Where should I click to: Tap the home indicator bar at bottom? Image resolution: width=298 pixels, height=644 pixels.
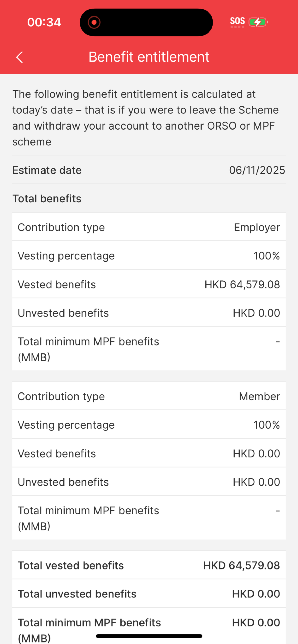pos(149,636)
